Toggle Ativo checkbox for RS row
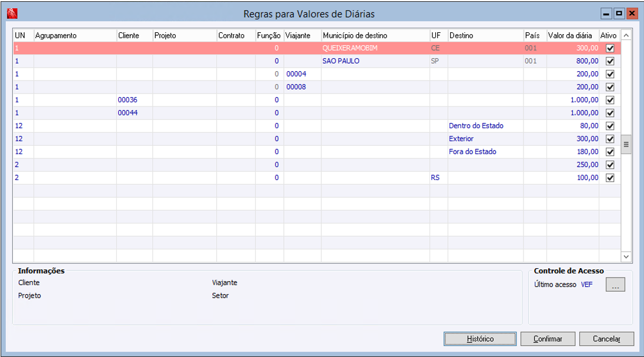This screenshot has height=357, width=644. coord(610,178)
